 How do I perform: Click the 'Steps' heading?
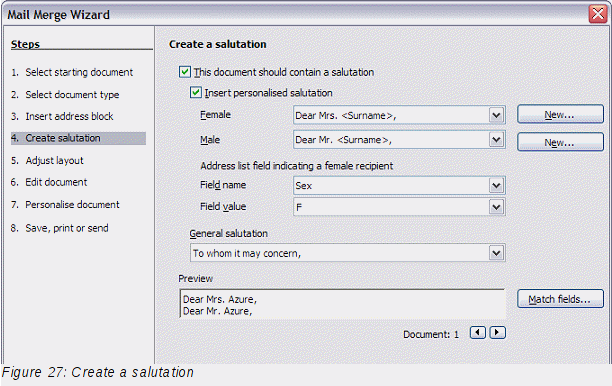(x=25, y=44)
